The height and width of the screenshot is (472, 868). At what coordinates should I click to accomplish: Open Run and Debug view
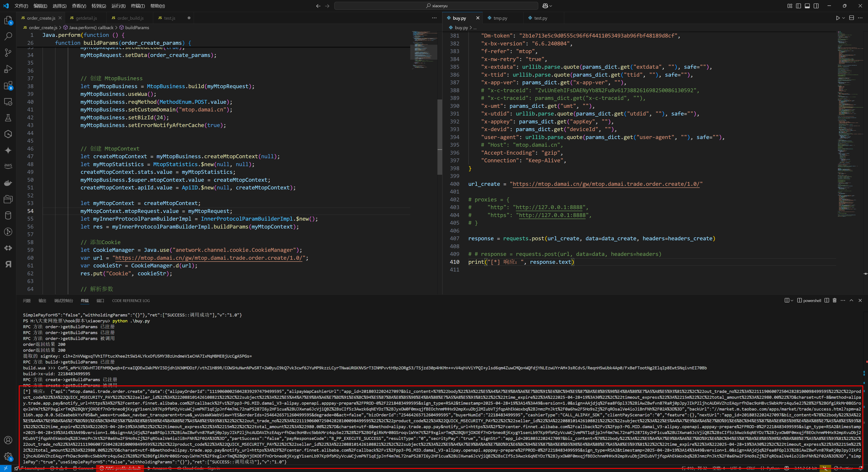point(8,69)
